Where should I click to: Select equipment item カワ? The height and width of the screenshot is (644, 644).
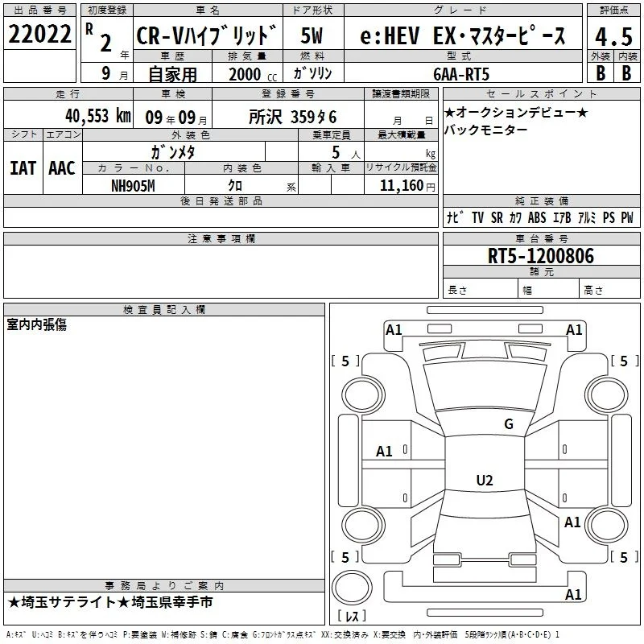pyautogui.click(x=515, y=217)
